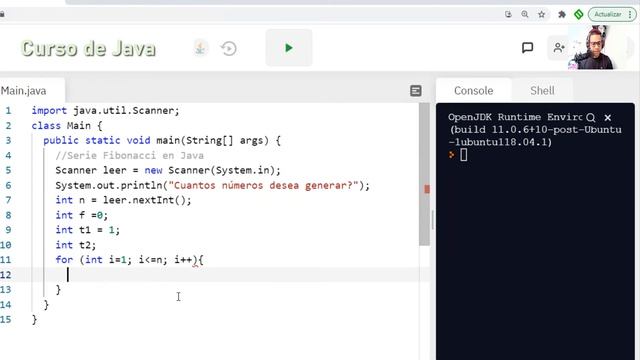Bookmark page with browser star icon
Viewport: 640px width, 360px height.
[542, 14]
